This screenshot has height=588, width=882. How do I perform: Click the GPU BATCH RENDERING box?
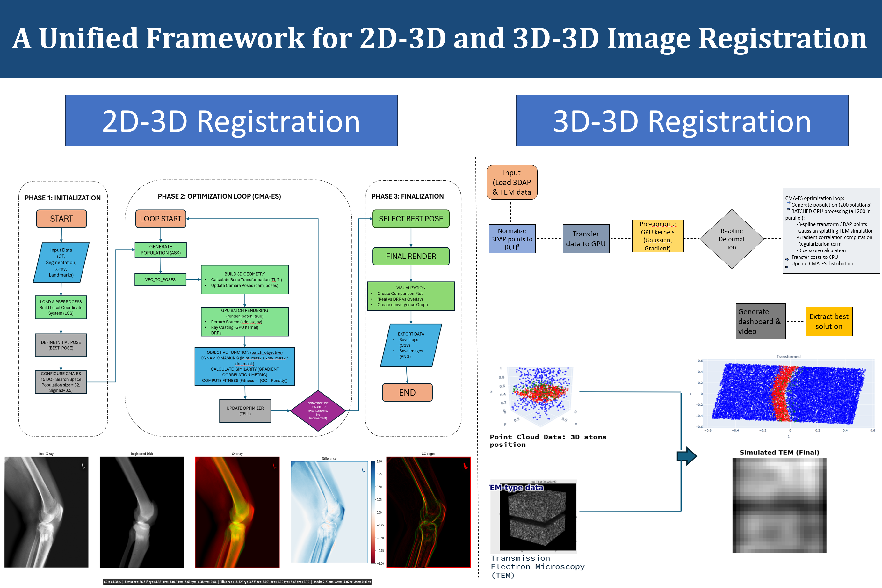click(x=244, y=321)
